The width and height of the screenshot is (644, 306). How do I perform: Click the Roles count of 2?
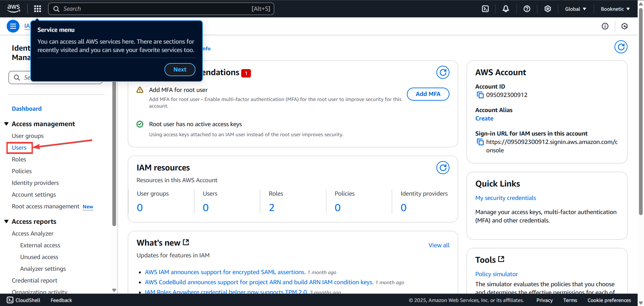pyautogui.click(x=272, y=208)
